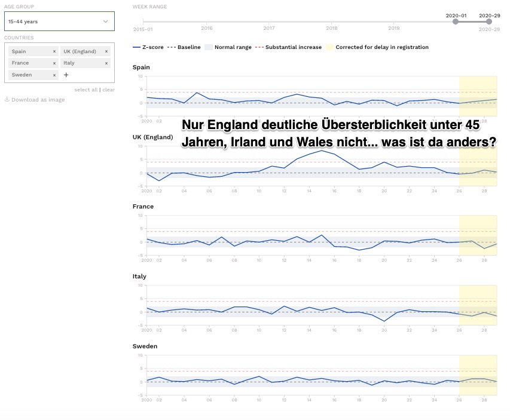Click the 2017 mark on week range slider
The height and width of the screenshot is (420, 510).
click(269, 28)
